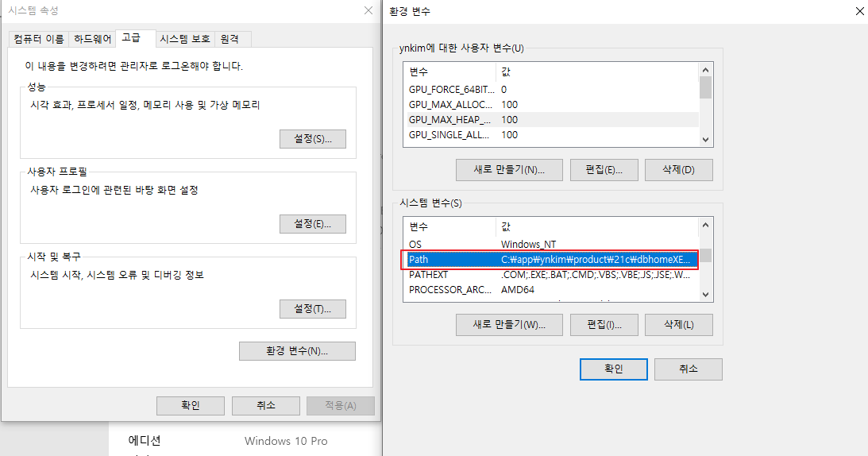
Task: Click 변수 column header in system variables
Action: click(x=450, y=226)
